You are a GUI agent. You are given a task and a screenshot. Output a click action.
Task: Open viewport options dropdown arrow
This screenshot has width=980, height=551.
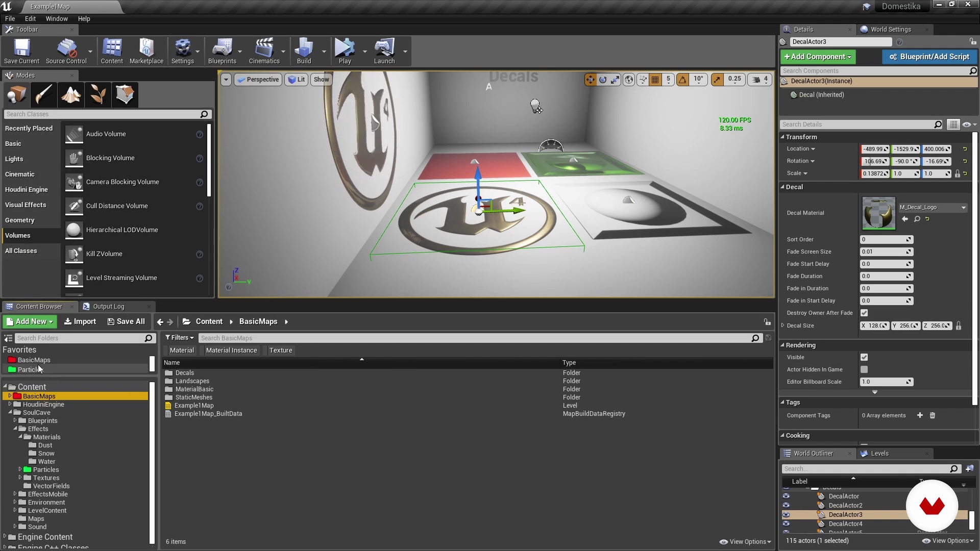point(226,80)
